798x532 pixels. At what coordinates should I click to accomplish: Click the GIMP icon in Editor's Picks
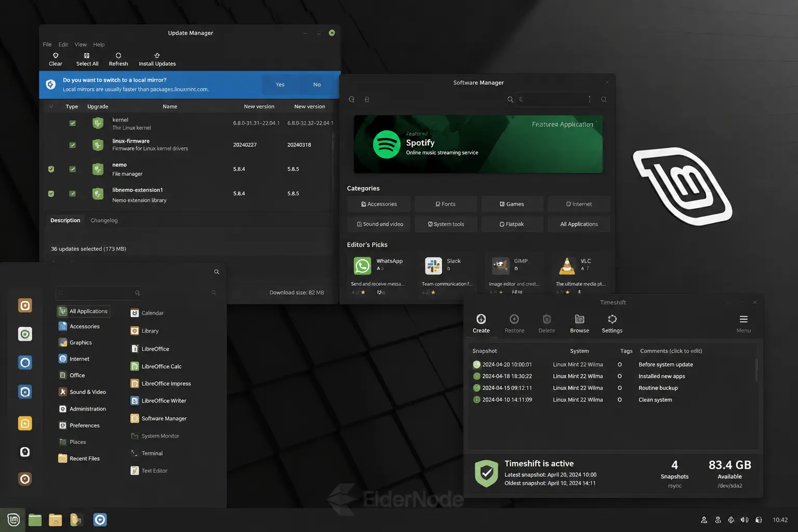[x=500, y=266]
